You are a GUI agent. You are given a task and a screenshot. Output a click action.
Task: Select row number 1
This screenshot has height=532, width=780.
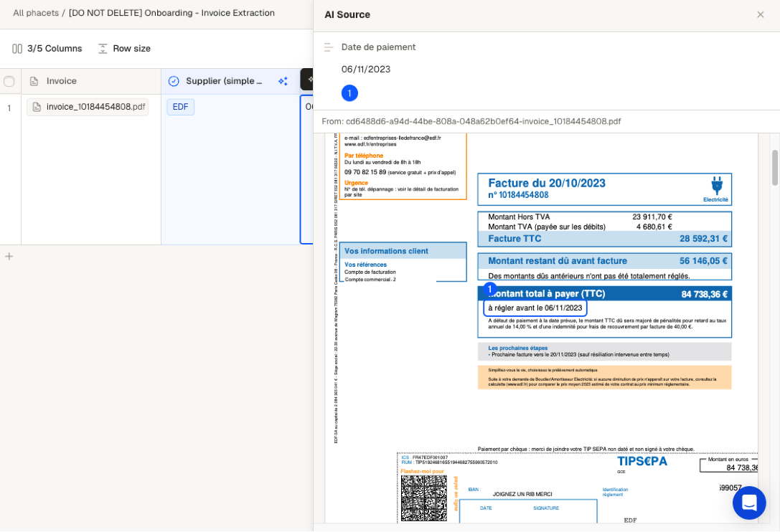pos(9,108)
